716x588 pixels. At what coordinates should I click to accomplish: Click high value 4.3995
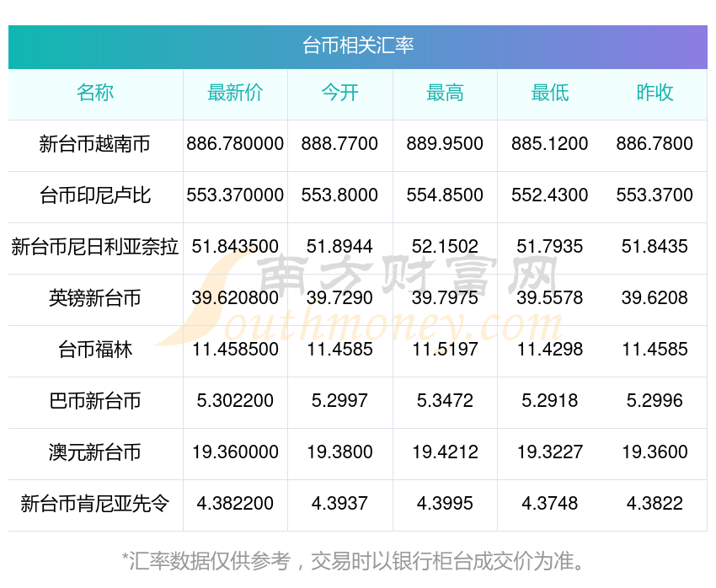(445, 504)
